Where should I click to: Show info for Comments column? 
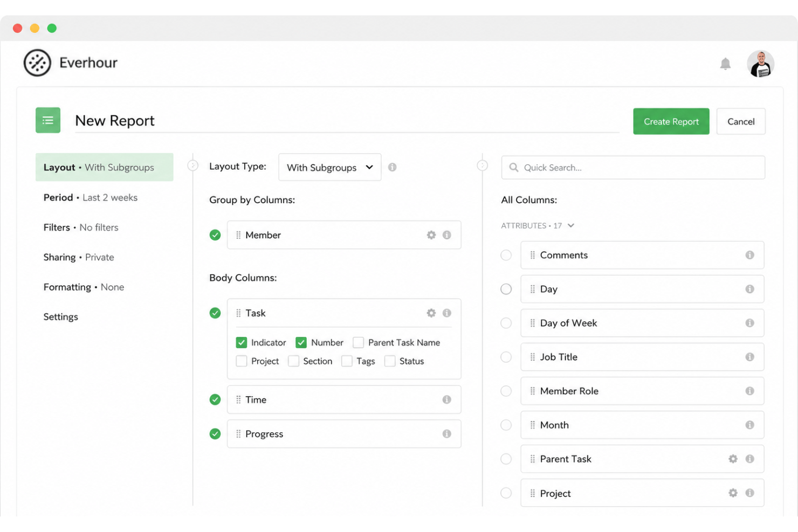(x=749, y=255)
